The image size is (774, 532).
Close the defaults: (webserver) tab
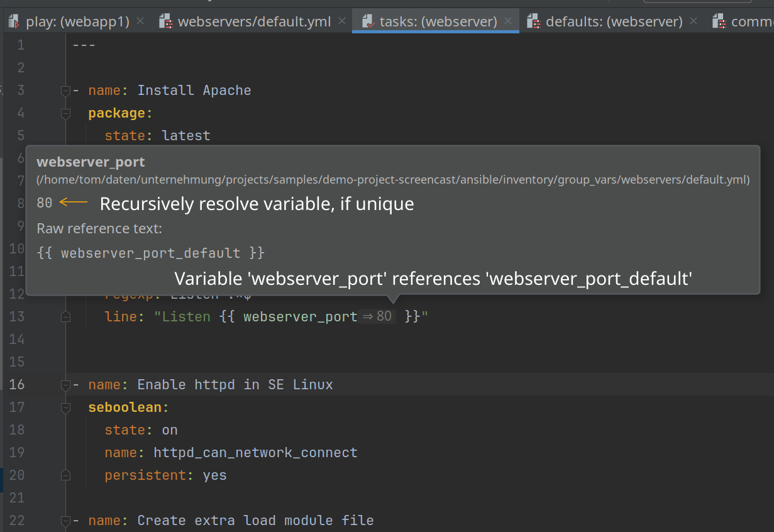click(694, 21)
